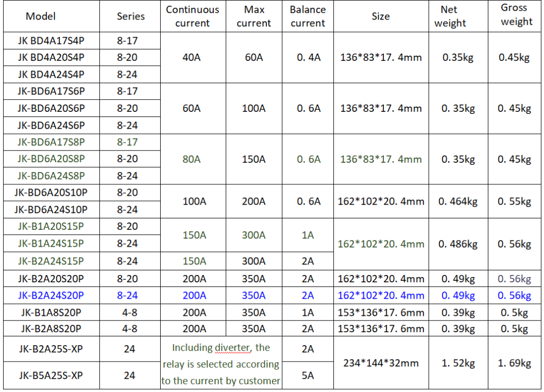The height and width of the screenshot is (392, 544).
Task: Click the green JK-B1A20S15P model cell
Action: (51, 227)
